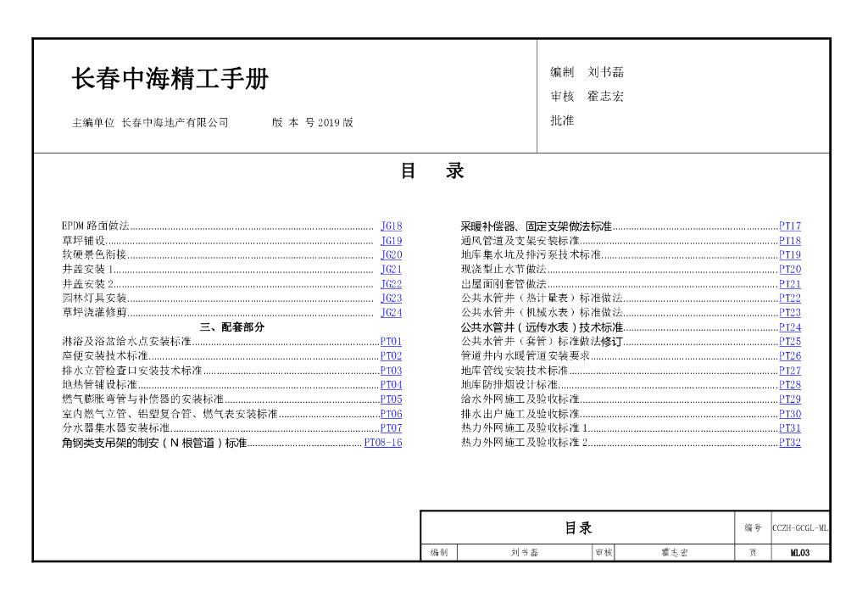The height and width of the screenshot is (614, 868).
Task: Follow the PT02 link
Action: (x=391, y=356)
